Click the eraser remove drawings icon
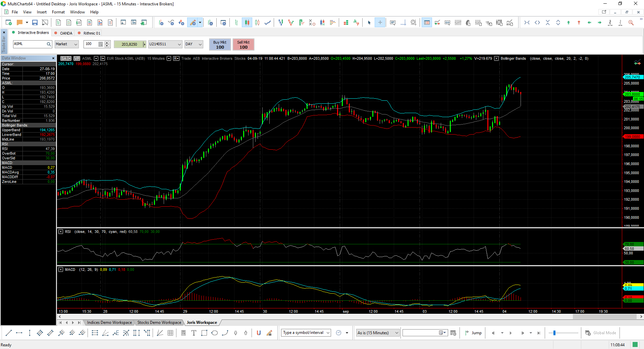The image size is (644, 349). [269, 333]
